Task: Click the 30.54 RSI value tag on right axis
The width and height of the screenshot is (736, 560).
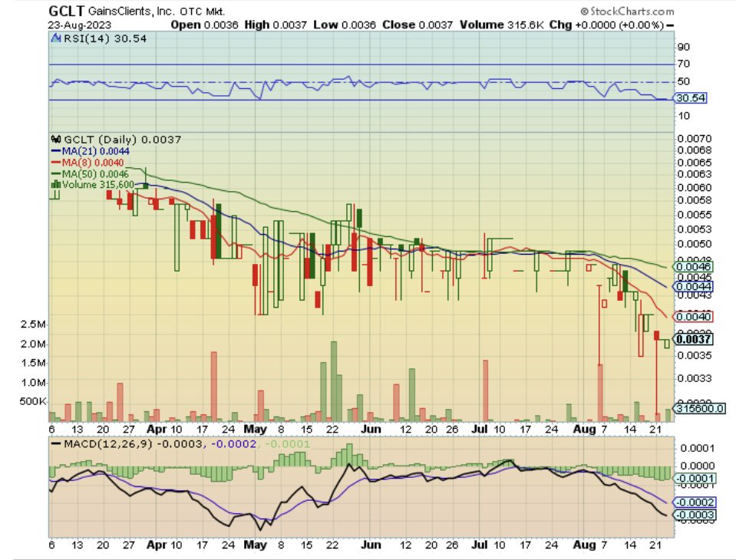Action: coord(690,98)
